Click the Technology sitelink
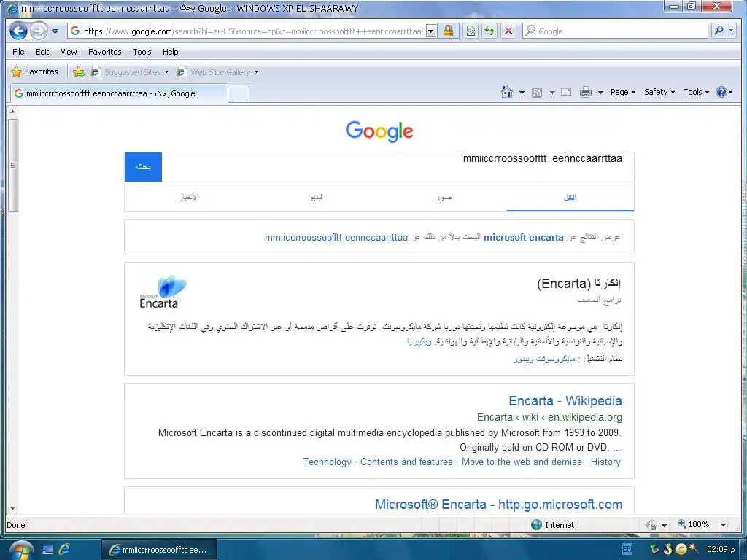Screen dimensions: 747x560 point(328,462)
